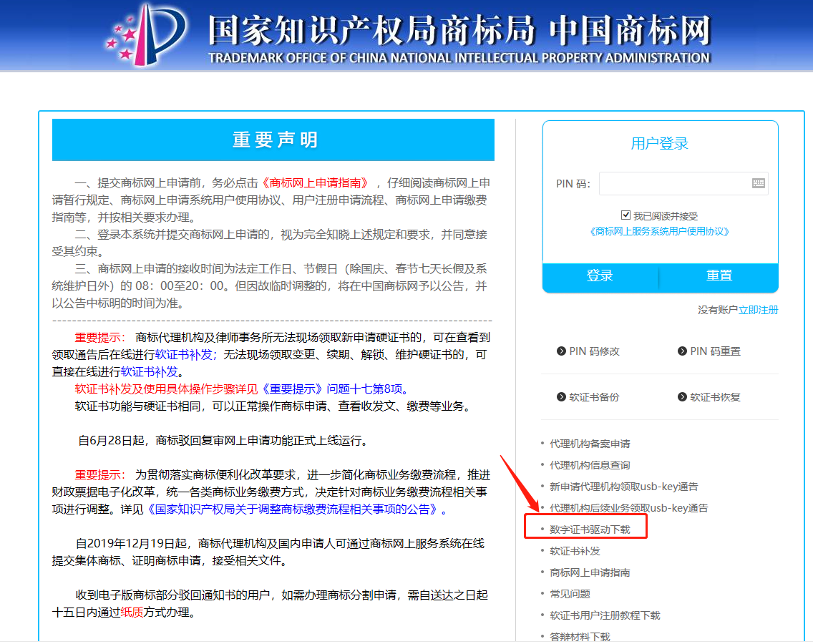Open the PIN 码修改 link

(594, 351)
